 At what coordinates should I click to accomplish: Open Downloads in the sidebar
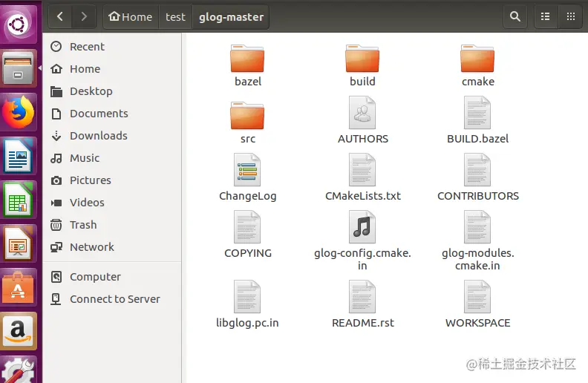point(113,136)
